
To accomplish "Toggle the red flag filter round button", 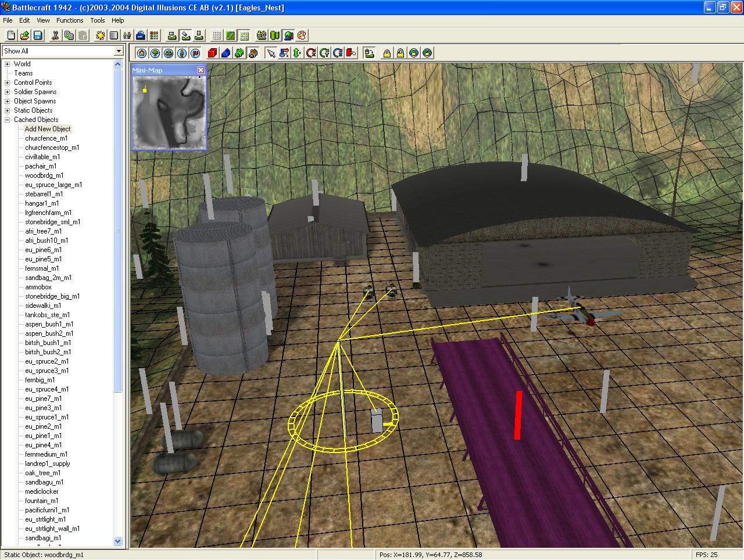I will pos(195,53).
